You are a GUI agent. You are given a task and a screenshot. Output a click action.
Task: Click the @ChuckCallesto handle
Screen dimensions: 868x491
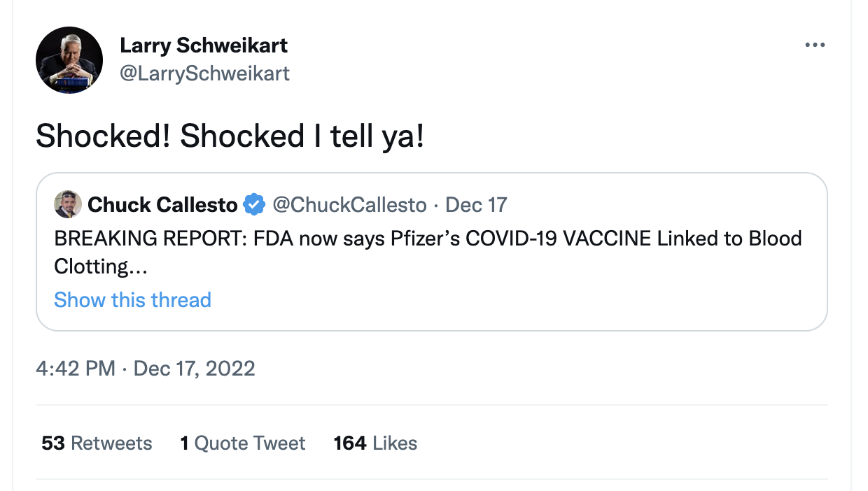[x=349, y=205]
